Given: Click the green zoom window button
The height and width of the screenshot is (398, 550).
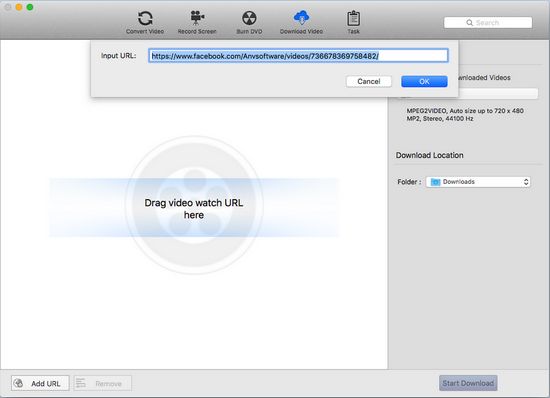Looking at the screenshot, I should (30, 7).
